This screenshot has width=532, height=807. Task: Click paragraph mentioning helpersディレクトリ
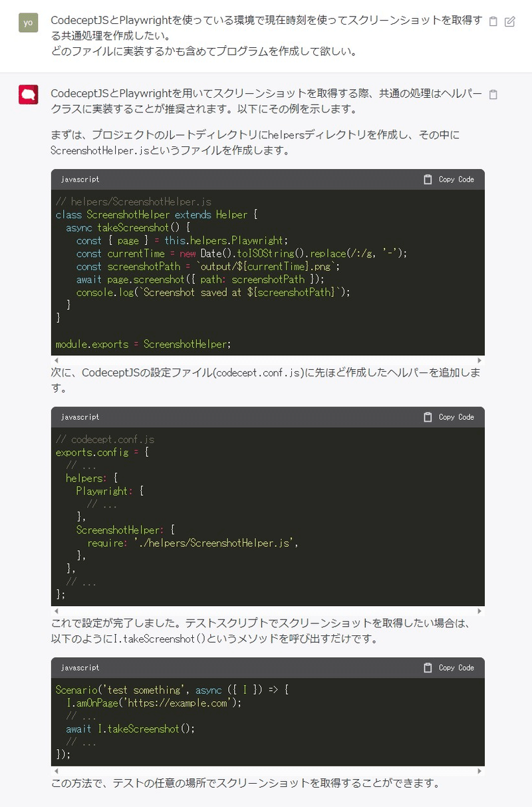click(x=255, y=142)
